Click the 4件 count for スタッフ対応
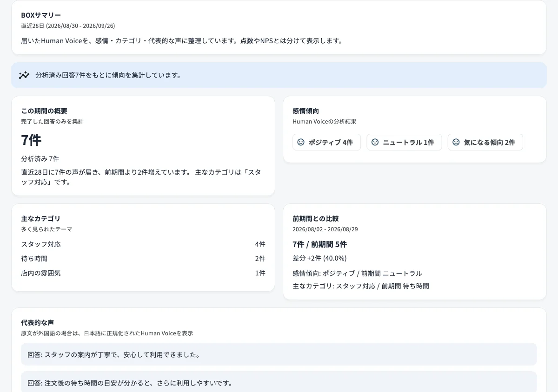Image resolution: width=558 pixels, height=392 pixels. 260,244
